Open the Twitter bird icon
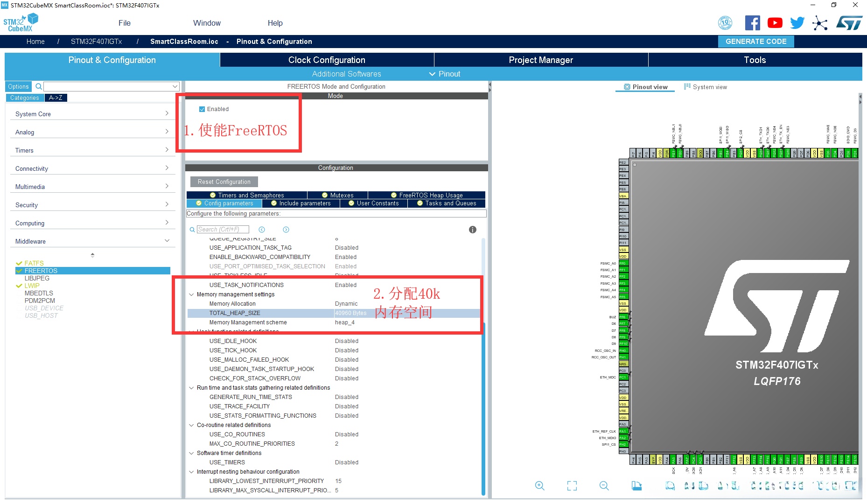 click(x=797, y=23)
